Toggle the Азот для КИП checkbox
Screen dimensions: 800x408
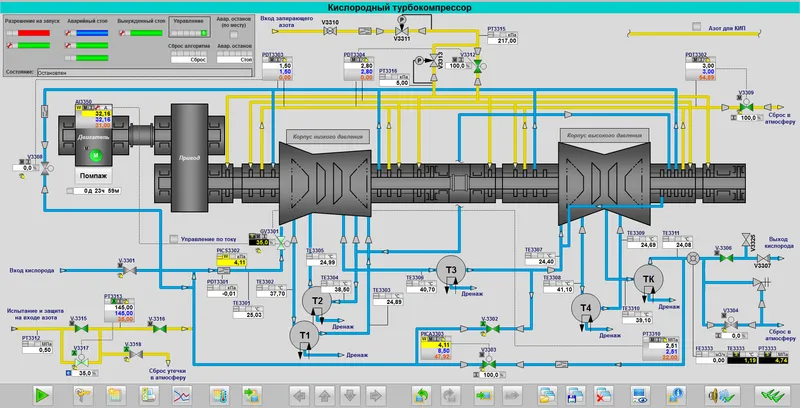pyautogui.click(x=696, y=26)
